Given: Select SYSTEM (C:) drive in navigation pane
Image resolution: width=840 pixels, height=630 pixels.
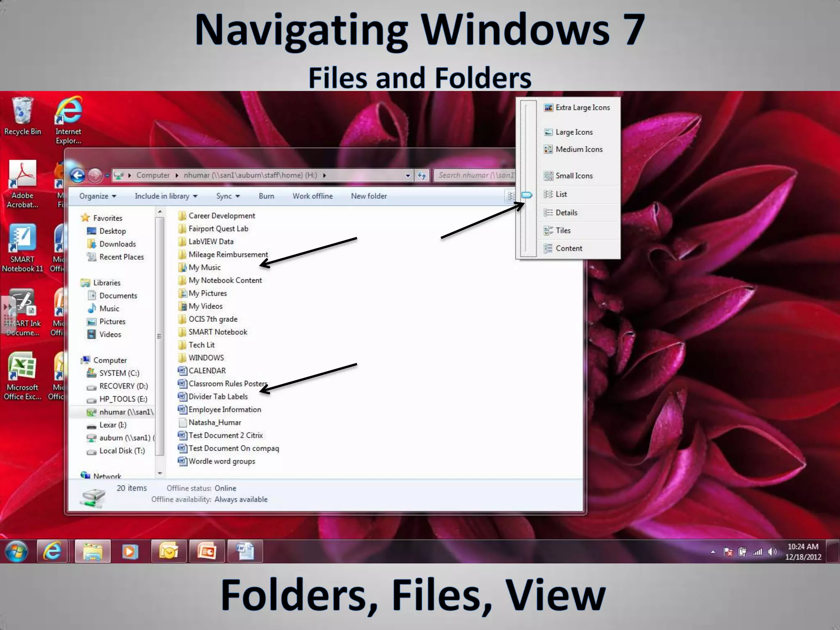Looking at the screenshot, I should [119, 373].
